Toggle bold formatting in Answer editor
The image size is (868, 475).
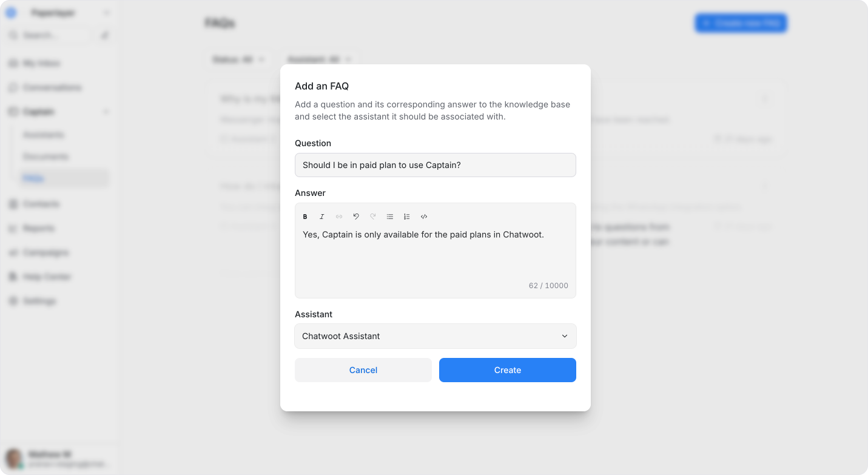point(305,217)
